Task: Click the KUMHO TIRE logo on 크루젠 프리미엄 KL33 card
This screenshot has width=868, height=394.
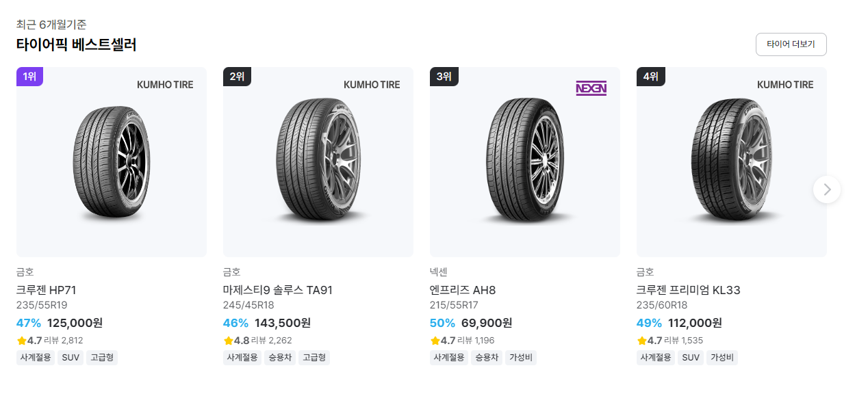Action: coord(785,85)
